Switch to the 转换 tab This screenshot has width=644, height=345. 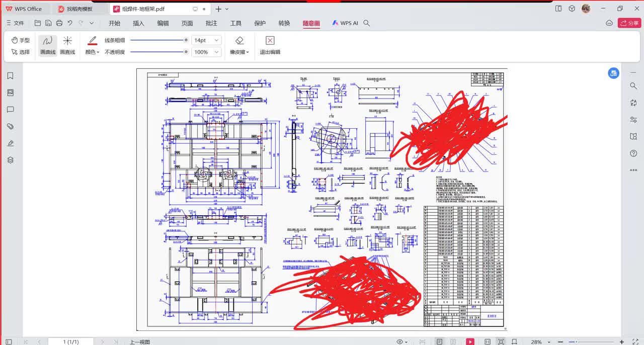point(284,23)
